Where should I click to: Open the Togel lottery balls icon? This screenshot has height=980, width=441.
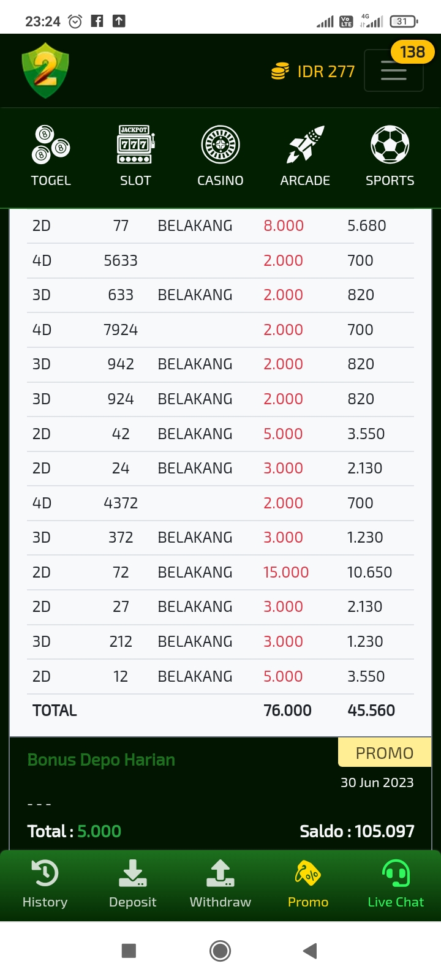click(51, 145)
